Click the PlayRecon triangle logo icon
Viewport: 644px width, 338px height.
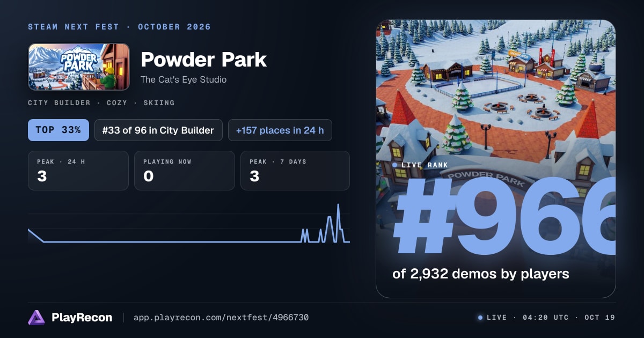(x=36, y=318)
